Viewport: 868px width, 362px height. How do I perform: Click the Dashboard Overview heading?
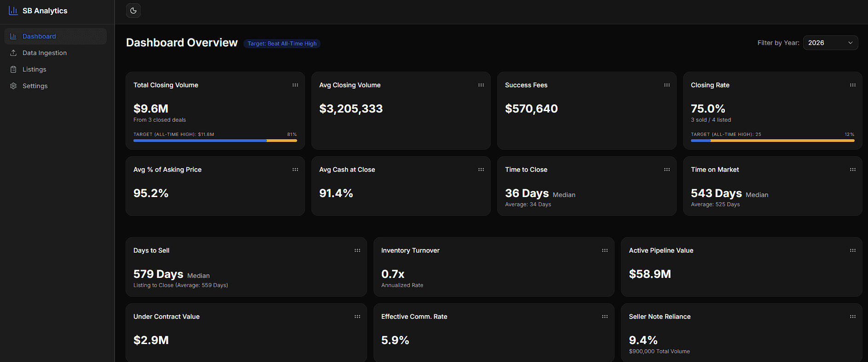click(x=182, y=43)
